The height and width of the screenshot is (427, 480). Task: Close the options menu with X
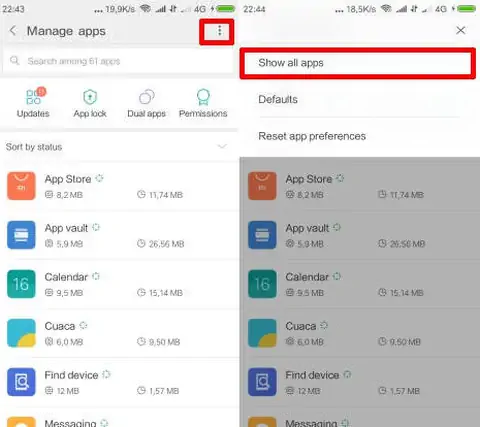[461, 30]
